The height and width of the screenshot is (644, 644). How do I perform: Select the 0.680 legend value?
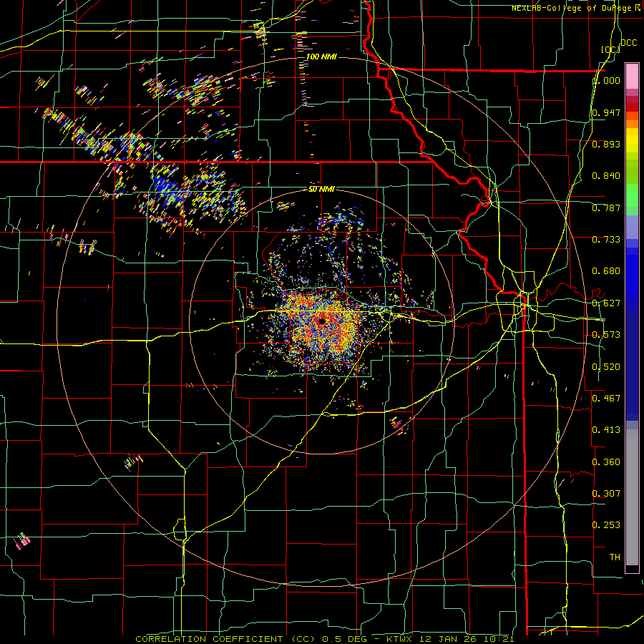point(606,271)
